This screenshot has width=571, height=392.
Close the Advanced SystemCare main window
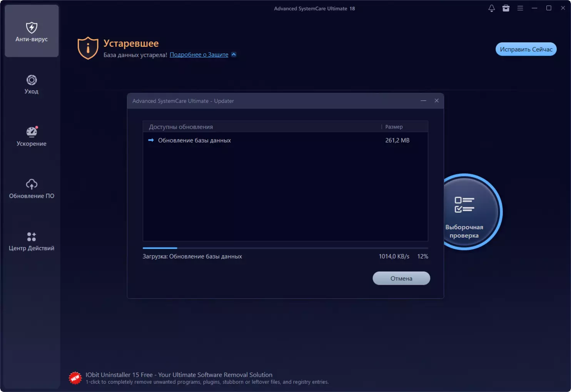(563, 8)
